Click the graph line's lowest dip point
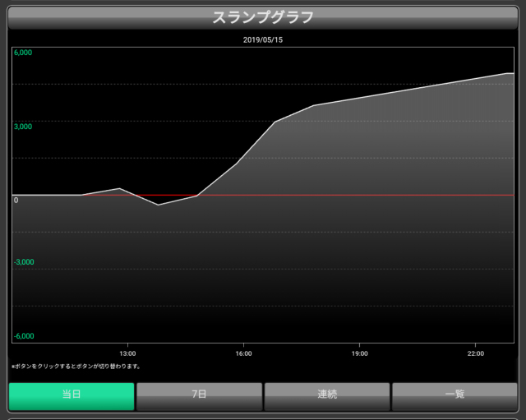 [159, 205]
